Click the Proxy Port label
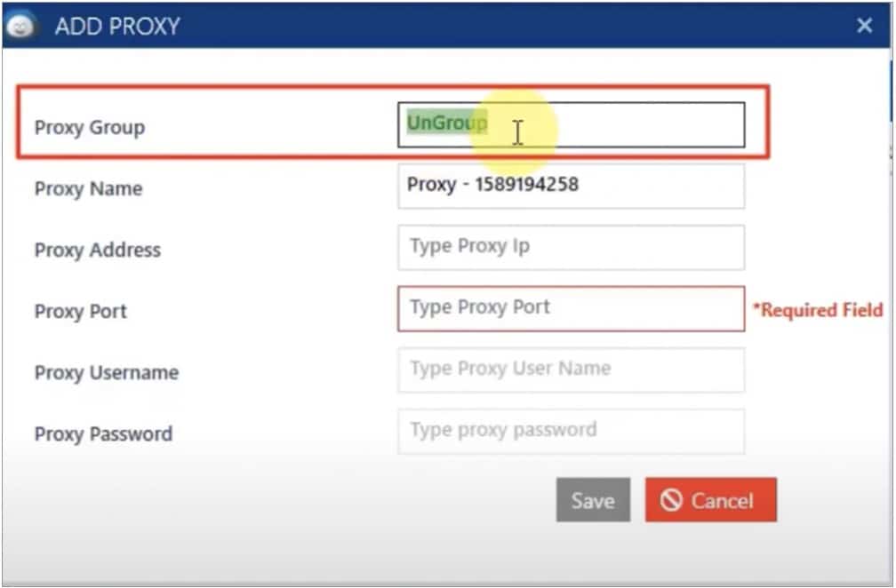 81,311
